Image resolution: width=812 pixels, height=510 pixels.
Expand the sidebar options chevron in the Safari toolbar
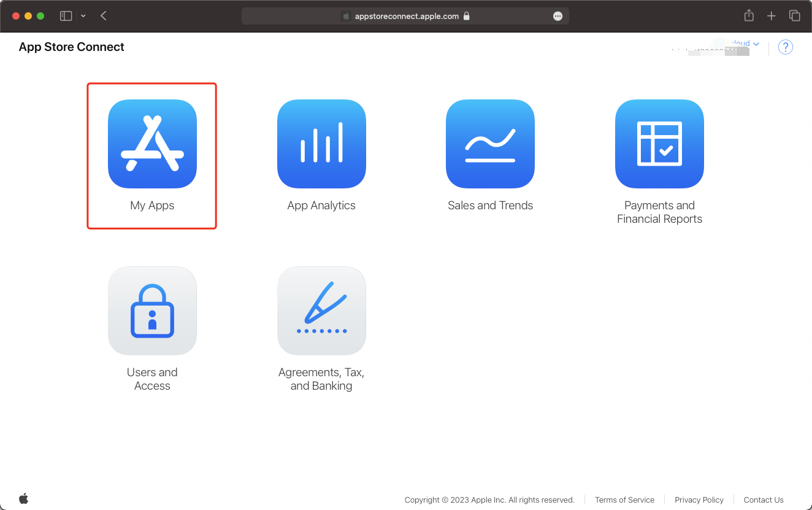click(83, 16)
